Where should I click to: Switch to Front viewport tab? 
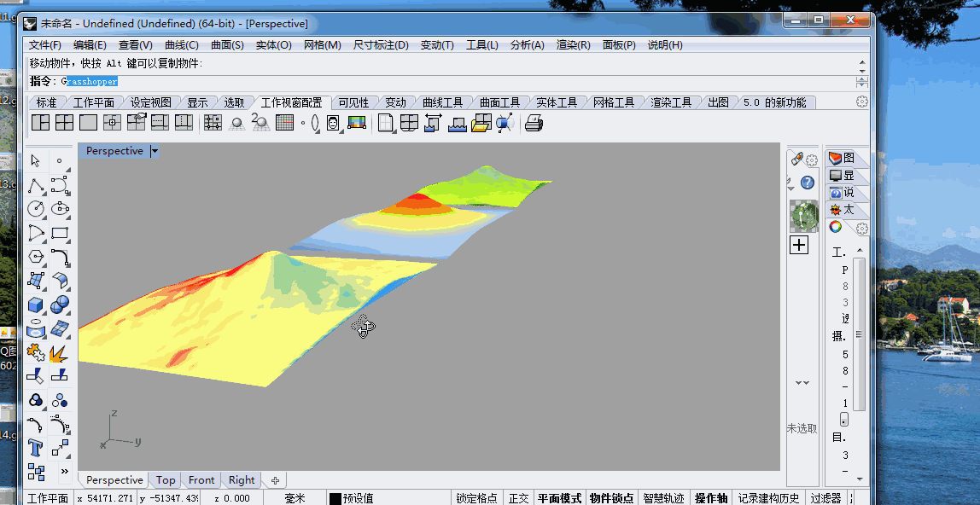click(201, 480)
